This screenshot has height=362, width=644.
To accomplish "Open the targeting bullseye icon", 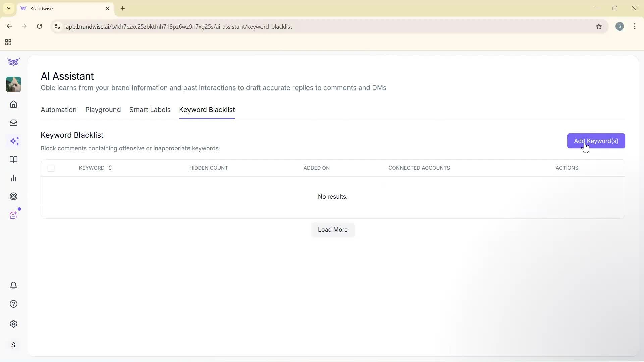I will coord(13,196).
